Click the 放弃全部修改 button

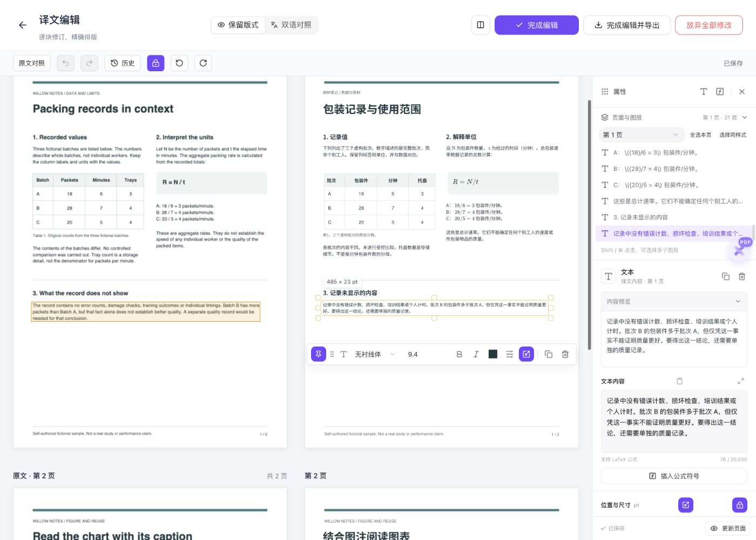coord(709,25)
